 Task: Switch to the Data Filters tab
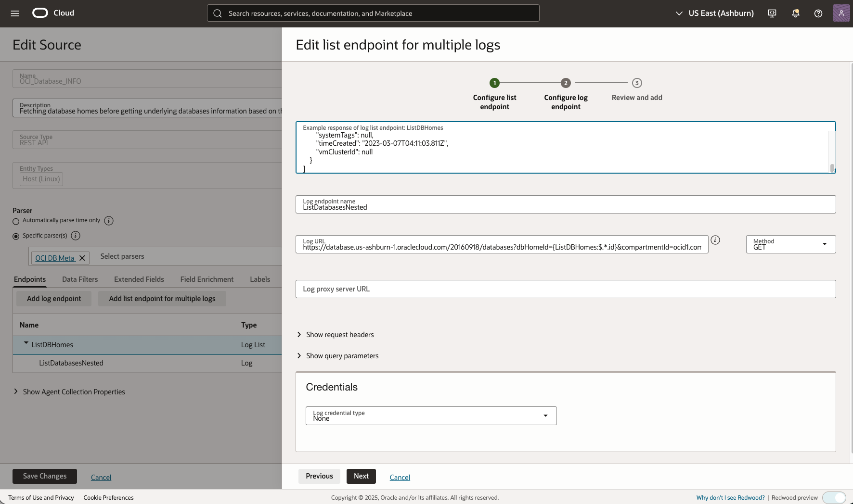tap(79, 279)
